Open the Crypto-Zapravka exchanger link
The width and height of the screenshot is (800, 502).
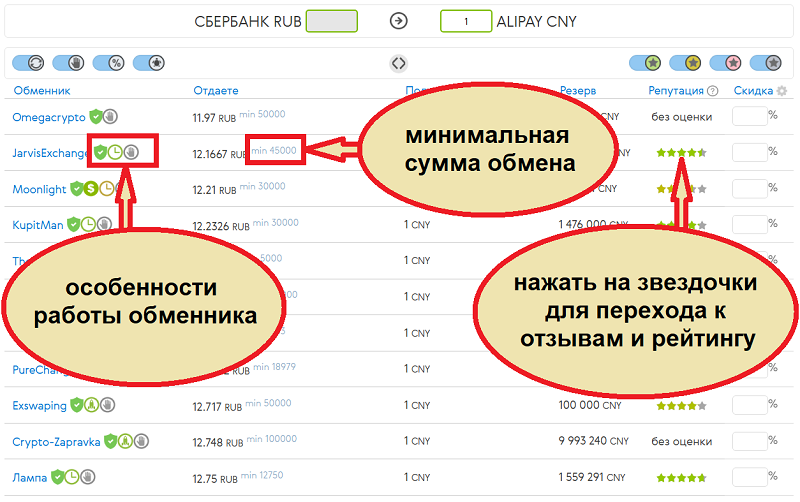pos(56,442)
